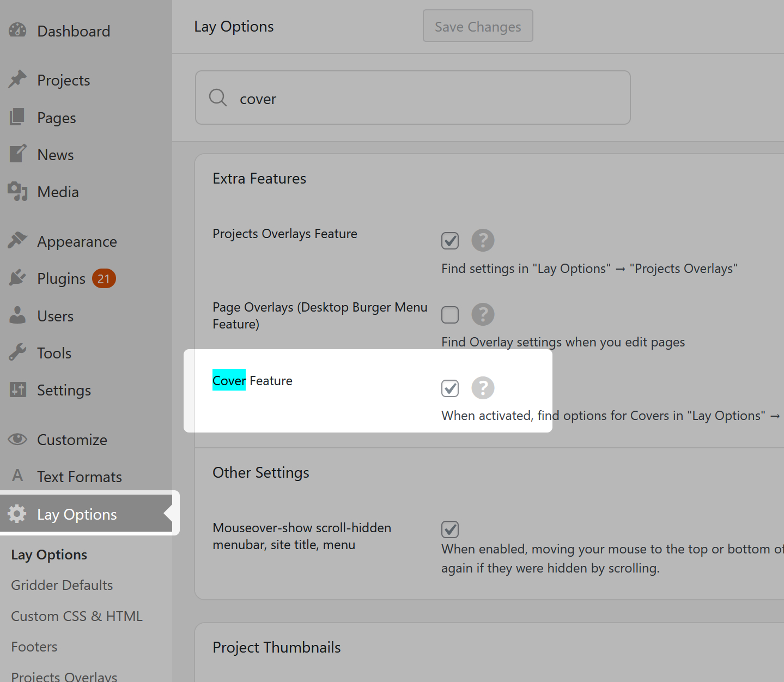The height and width of the screenshot is (682, 784).
Task: Click the Dashboard gauge icon
Action: [x=17, y=31]
